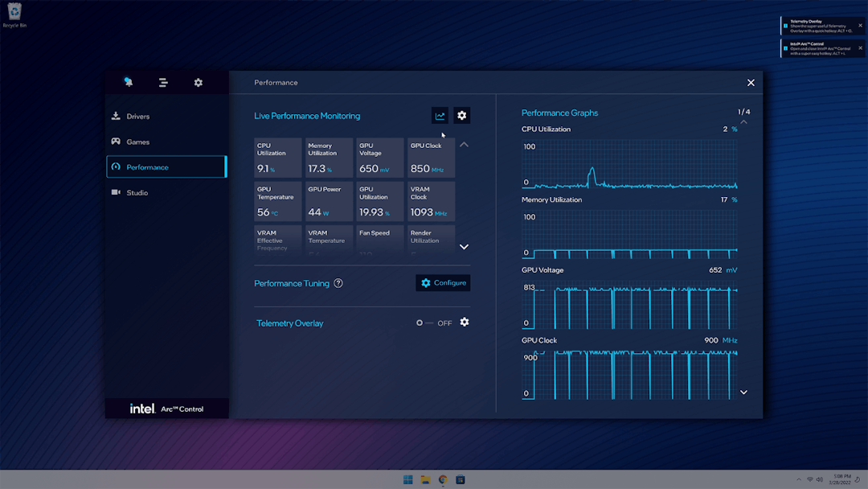Screen dimensions: 868x489
Task: Click the Configure button under Performance Tuning
Action: pyautogui.click(x=443, y=282)
